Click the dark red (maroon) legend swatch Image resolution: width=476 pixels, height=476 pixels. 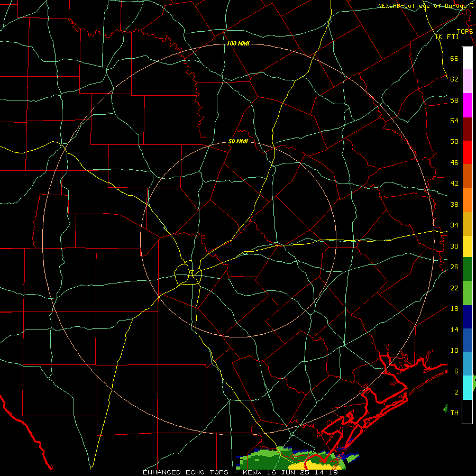(x=467, y=129)
